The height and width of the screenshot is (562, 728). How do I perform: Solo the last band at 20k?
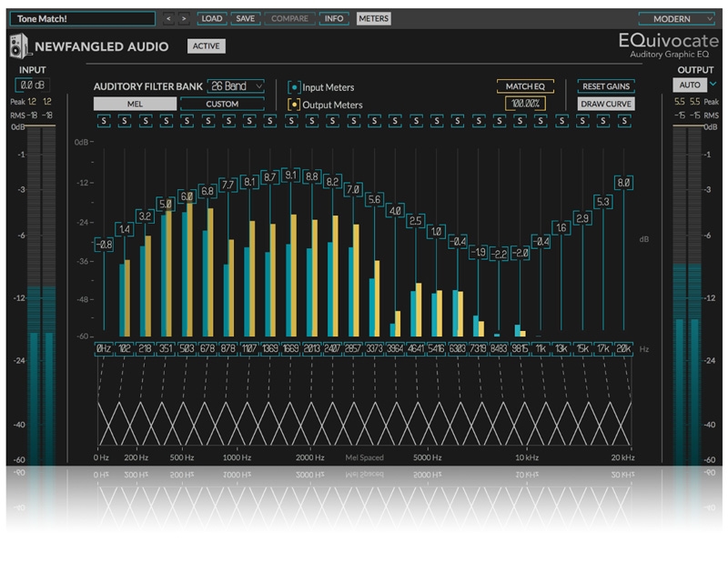(624, 121)
